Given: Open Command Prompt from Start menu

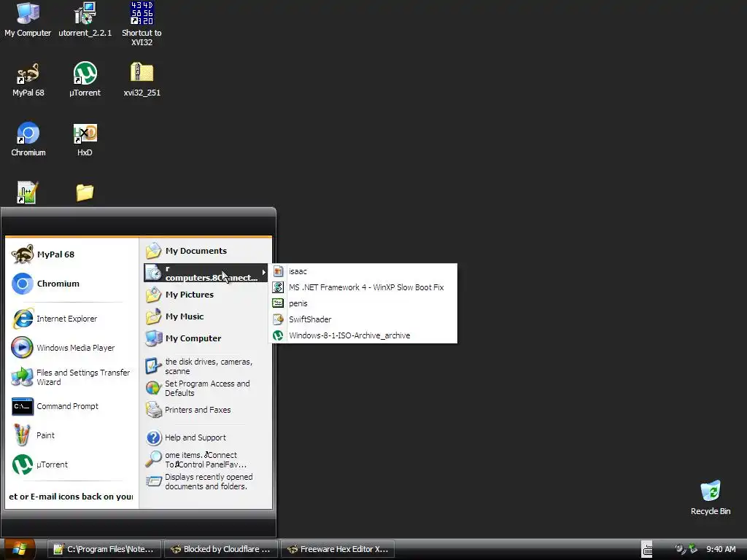Looking at the screenshot, I should tap(71, 406).
